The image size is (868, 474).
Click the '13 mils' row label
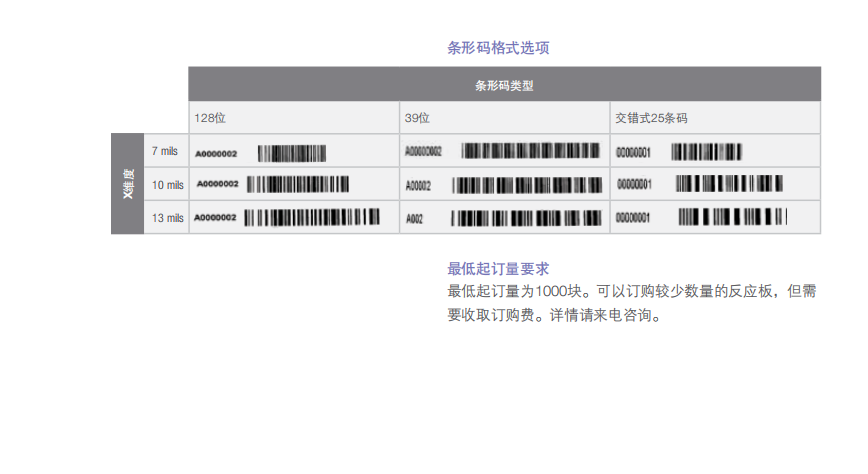click(168, 218)
